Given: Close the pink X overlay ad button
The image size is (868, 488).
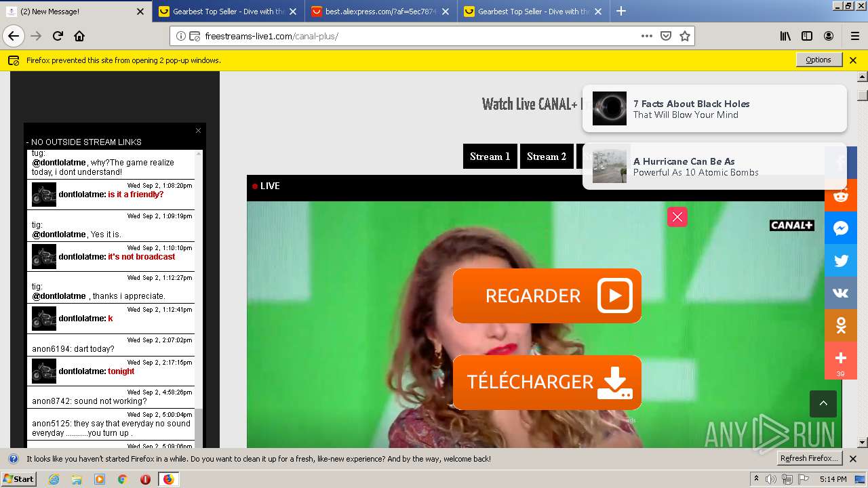Looking at the screenshot, I should point(677,216).
